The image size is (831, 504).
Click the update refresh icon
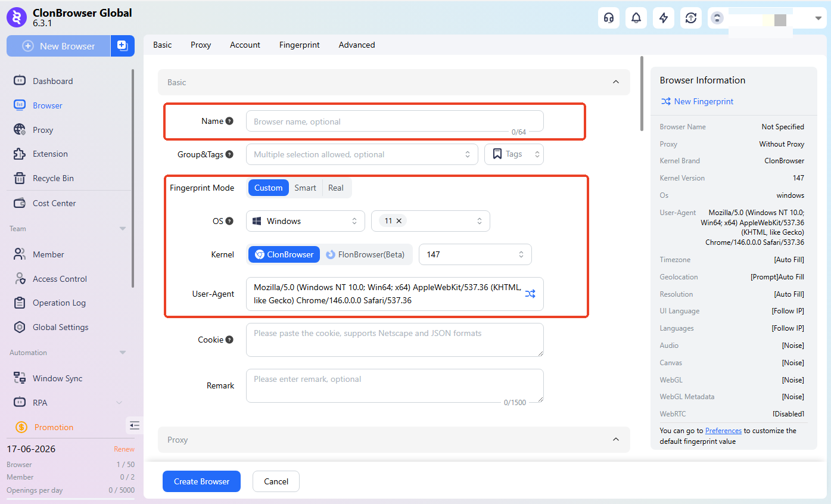(x=691, y=18)
